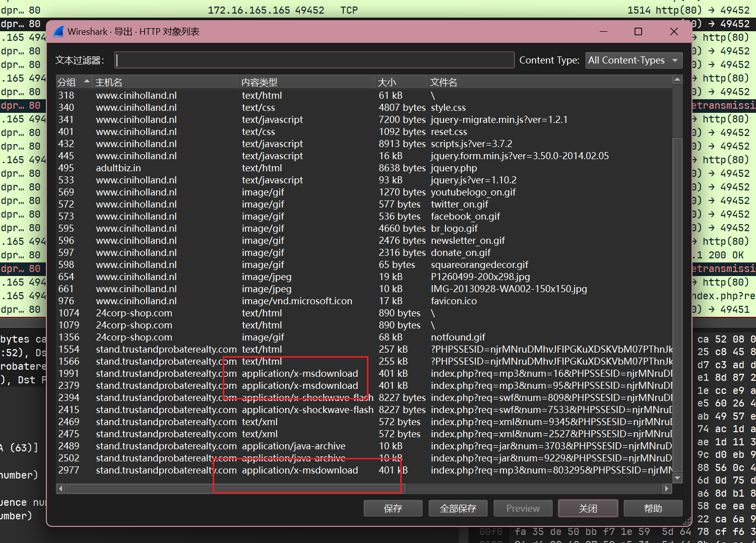This screenshot has height=543, width=756.
Task: Click the horizontal scrollbar left arrow
Action: click(x=61, y=488)
